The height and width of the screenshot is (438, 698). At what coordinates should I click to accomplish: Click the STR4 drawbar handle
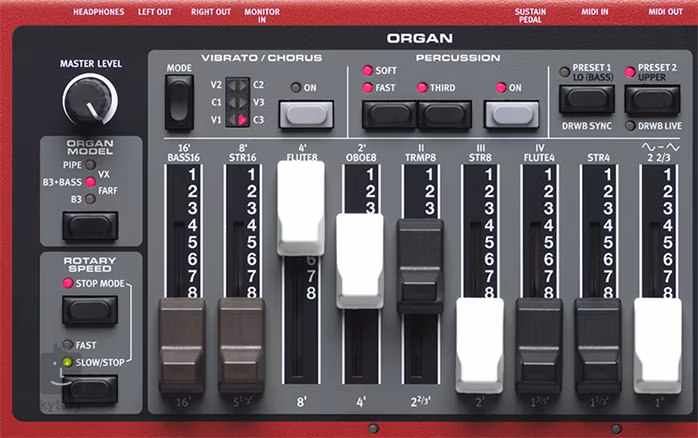click(x=598, y=345)
